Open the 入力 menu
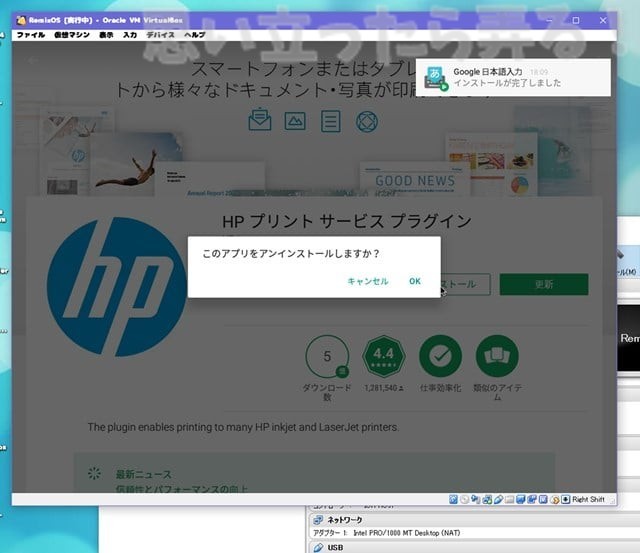 coord(130,35)
